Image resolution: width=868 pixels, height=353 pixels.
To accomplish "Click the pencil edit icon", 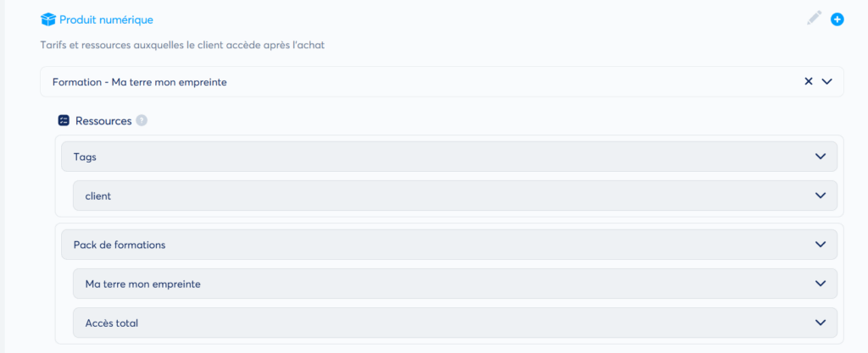I will click(x=815, y=19).
